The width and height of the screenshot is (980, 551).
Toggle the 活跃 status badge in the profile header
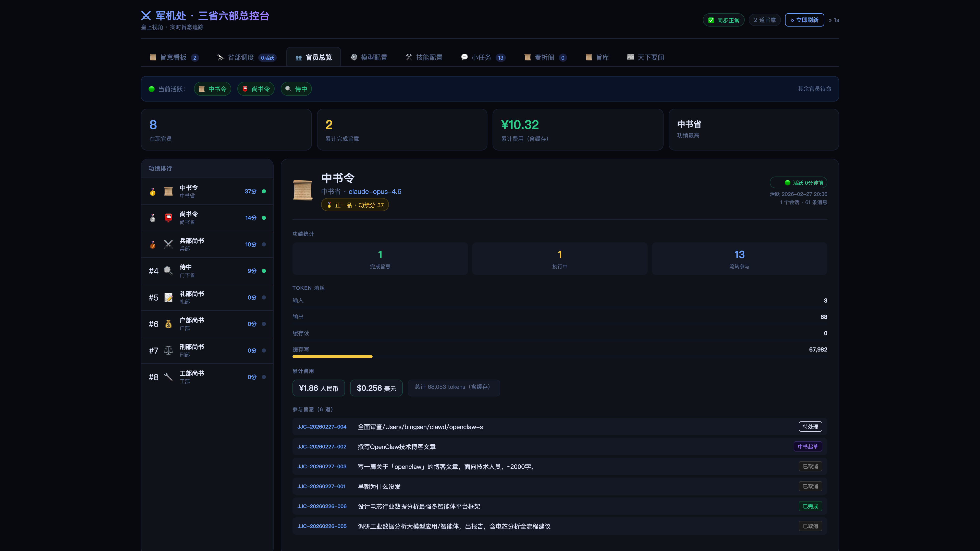coord(799,183)
